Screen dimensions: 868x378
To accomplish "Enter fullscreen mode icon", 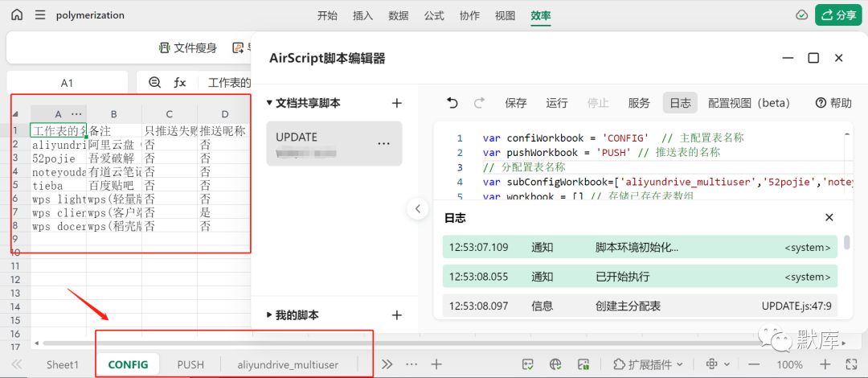I will 851,364.
